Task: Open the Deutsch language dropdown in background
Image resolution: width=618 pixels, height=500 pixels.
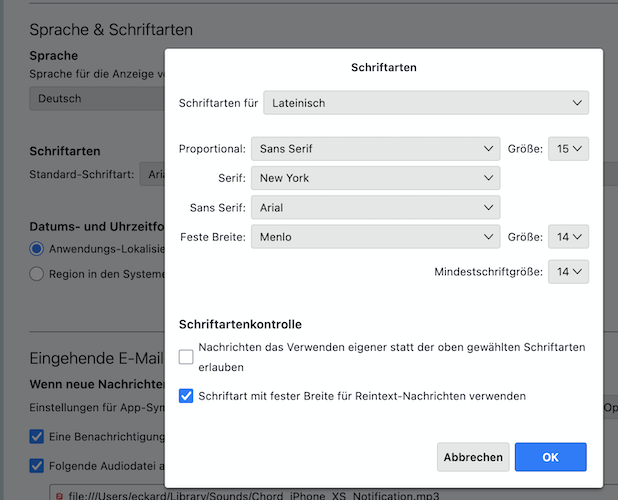Action: [97, 99]
